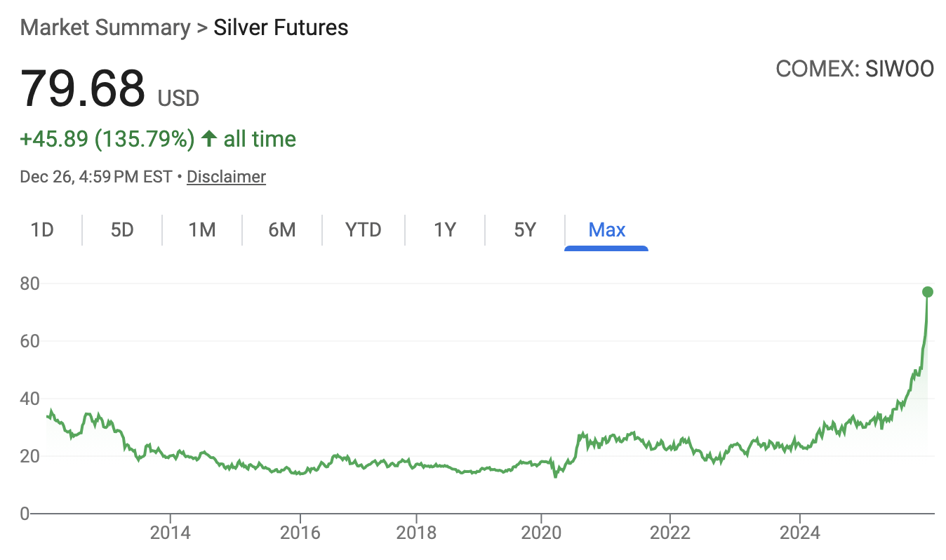Pick the 5Y range tab
The height and width of the screenshot is (560, 946).
point(525,229)
